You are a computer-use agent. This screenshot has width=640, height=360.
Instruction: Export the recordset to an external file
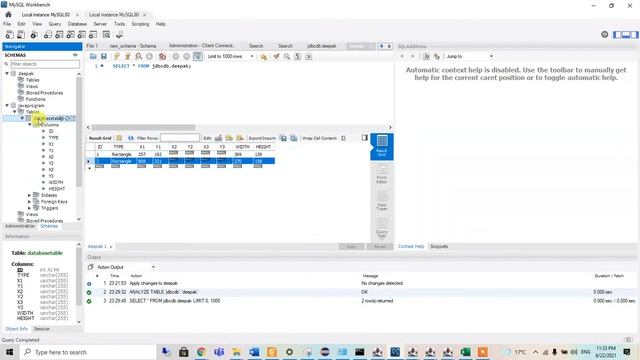coord(283,138)
